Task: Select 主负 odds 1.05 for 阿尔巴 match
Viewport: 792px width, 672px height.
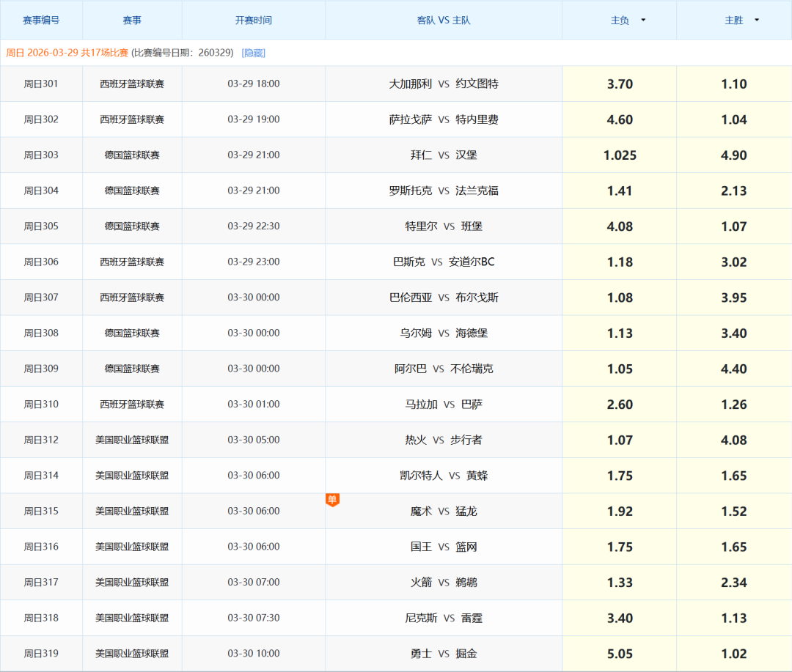Action: click(620, 369)
